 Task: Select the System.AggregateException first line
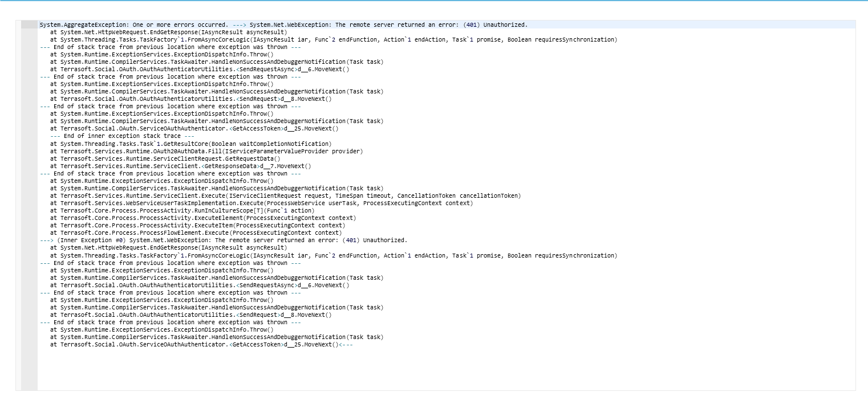[x=283, y=25]
